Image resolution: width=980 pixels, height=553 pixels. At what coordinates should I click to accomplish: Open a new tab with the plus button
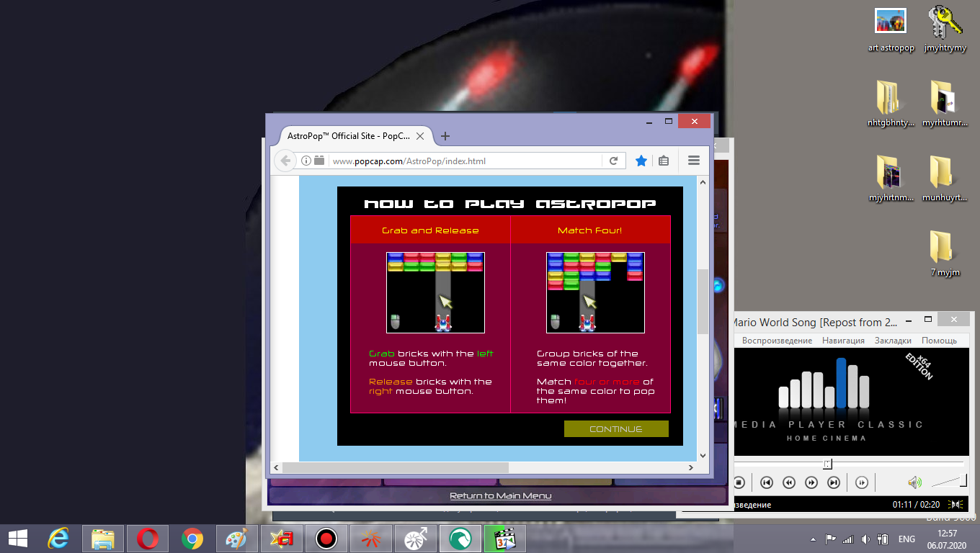click(x=445, y=136)
